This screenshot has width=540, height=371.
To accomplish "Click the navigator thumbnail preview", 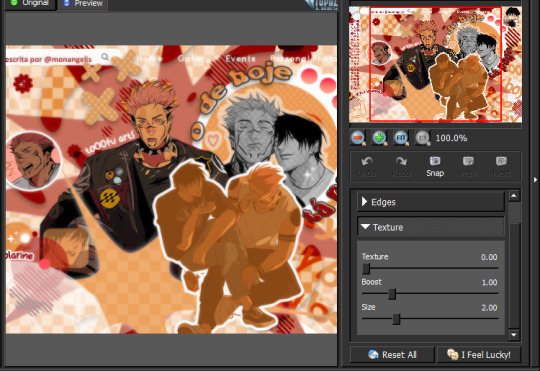I will point(435,64).
